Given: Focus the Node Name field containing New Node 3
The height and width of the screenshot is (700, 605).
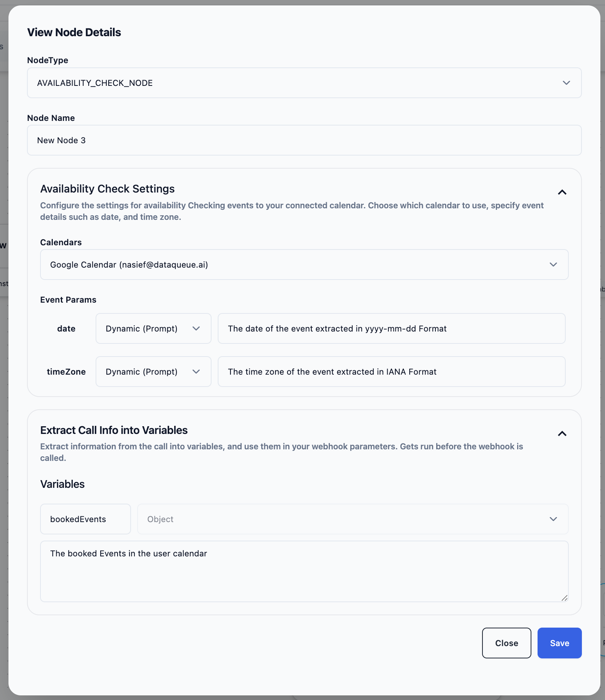Looking at the screenshot, I should tap(304, 140).
